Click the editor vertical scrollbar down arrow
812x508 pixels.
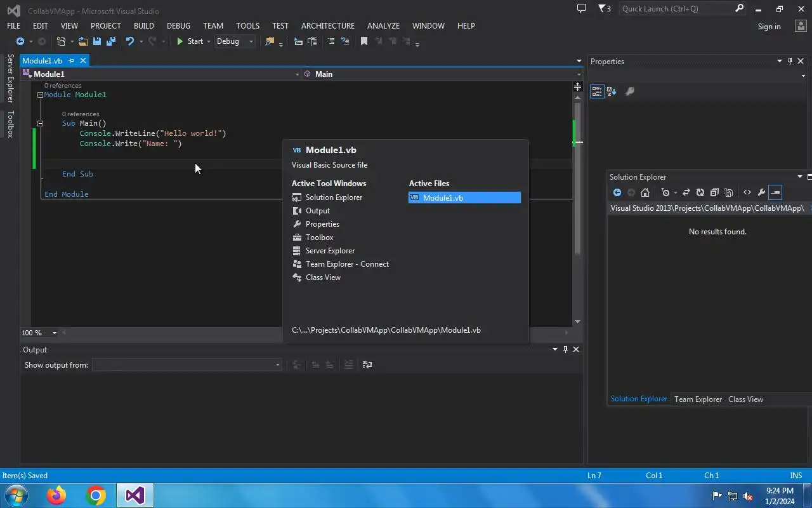click(577, 322)
